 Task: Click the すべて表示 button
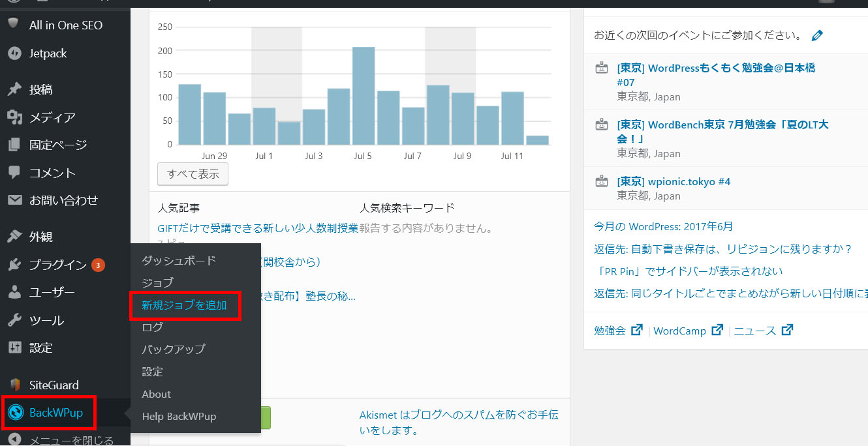click(x=193, y=173)
